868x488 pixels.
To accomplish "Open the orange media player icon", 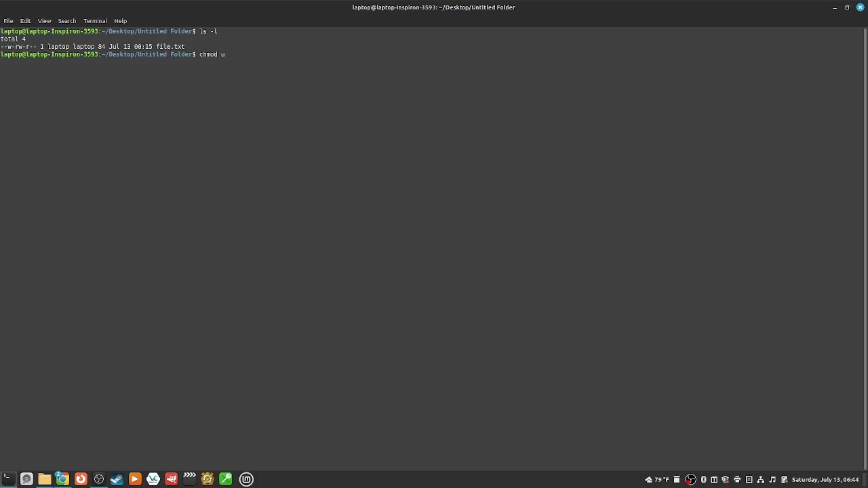I will [135, 479].
